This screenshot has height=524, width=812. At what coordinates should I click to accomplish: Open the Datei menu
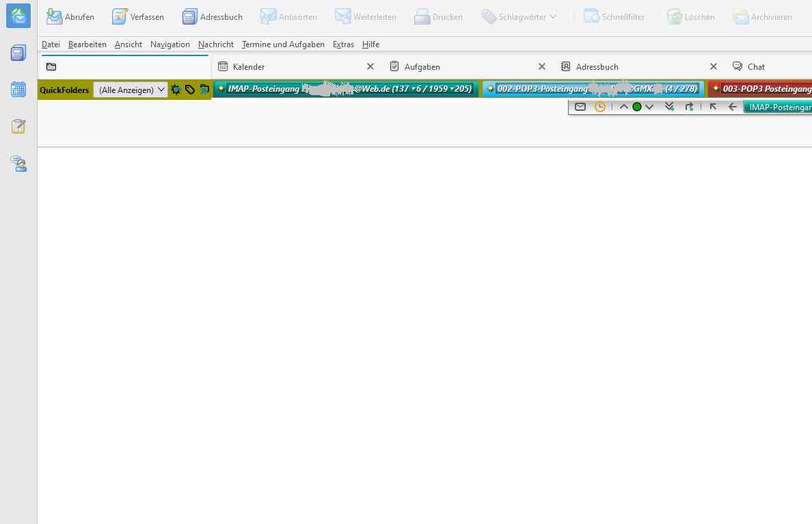pos(51,44)
